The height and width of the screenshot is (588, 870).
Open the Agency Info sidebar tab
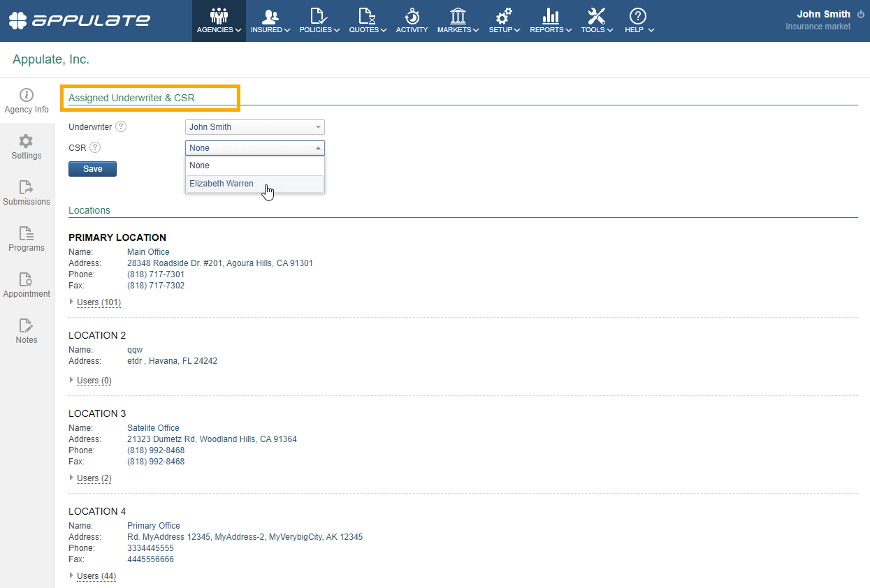pyautogui.click(x=27, y=101)
